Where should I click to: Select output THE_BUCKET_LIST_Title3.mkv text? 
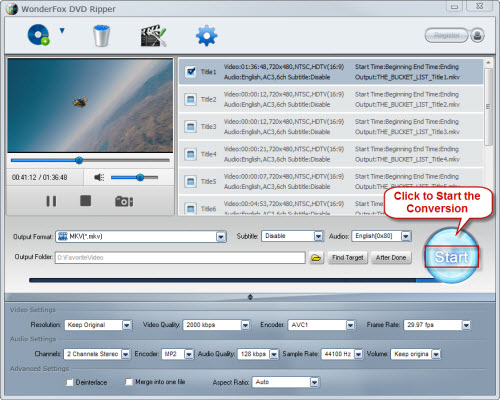407,132
